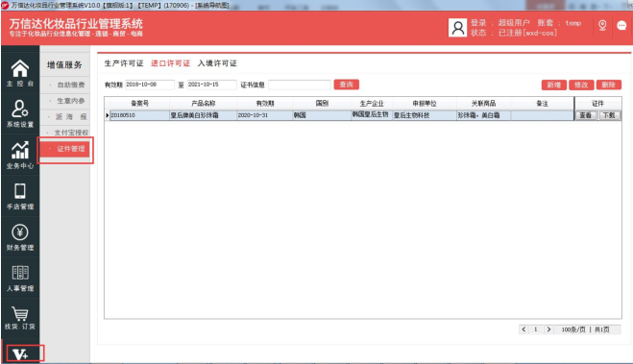Go to previous page arrow
Viewport: 633px width, 364px height.
(523, 329)
